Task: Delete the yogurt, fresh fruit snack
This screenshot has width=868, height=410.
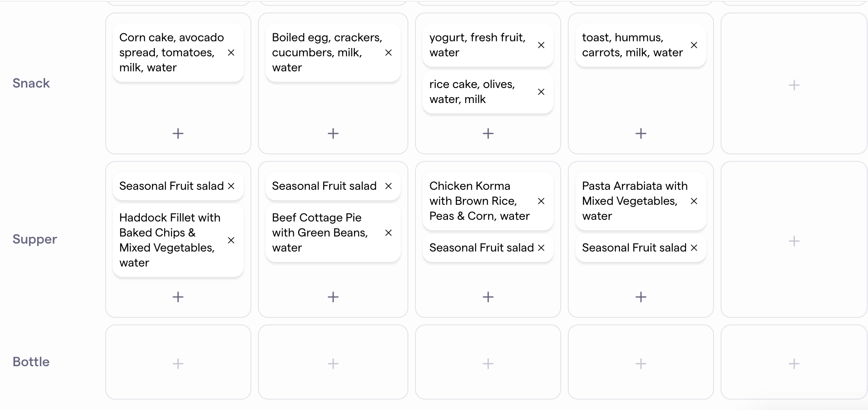Action: point(541,45)
